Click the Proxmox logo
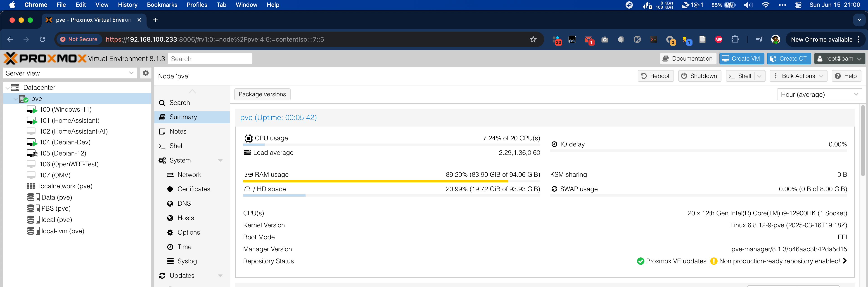Screen dimensions: 868x287 point(45,59)
